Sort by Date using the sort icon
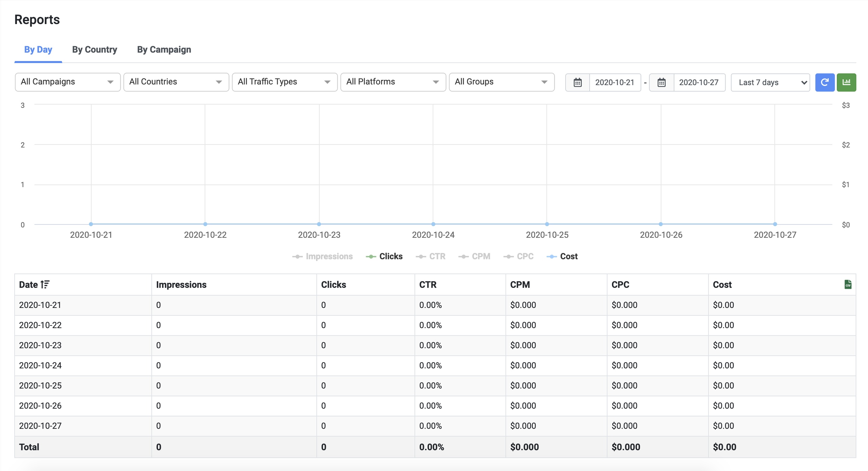This screenshot has height=471, width=868. click(45, 284)
